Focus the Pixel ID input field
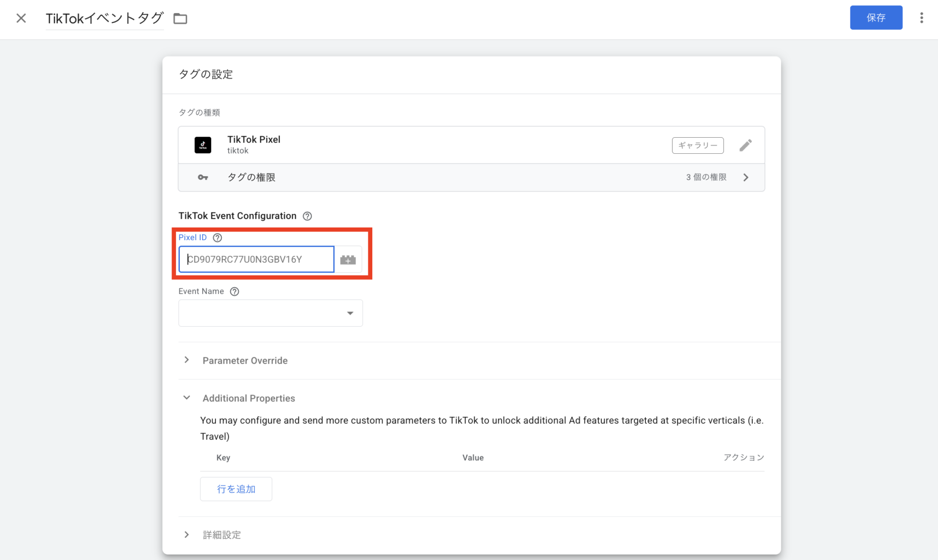 click(256, 259)
